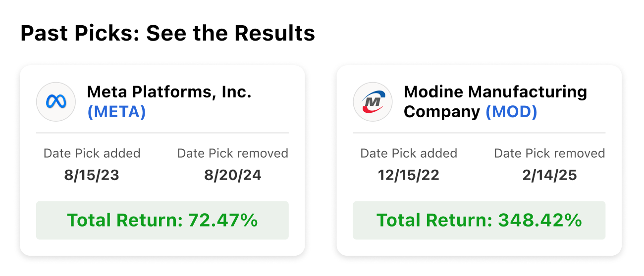
Task: Click the divider line in Meta card
Action: [162, 133]
